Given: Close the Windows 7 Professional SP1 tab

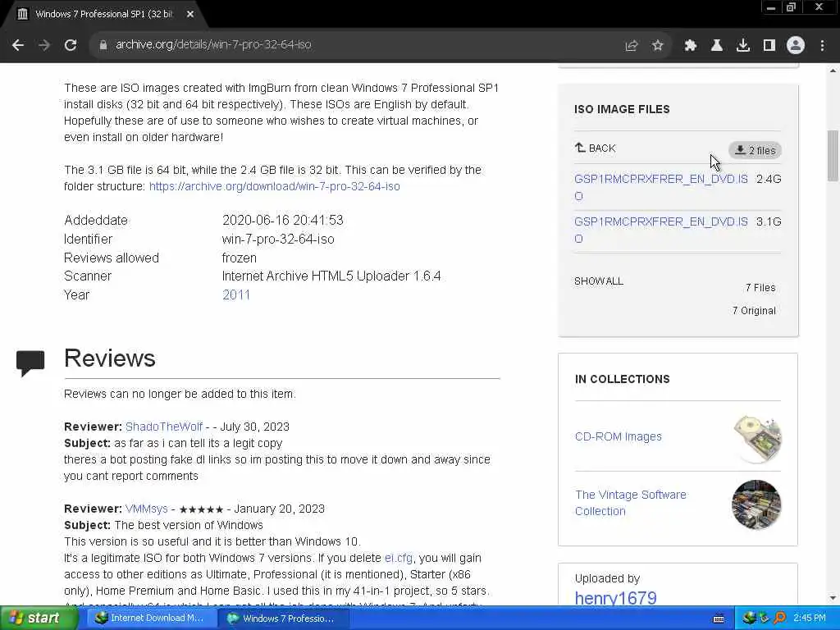Looking at the screenshot, I should click(x=190, y=15).
